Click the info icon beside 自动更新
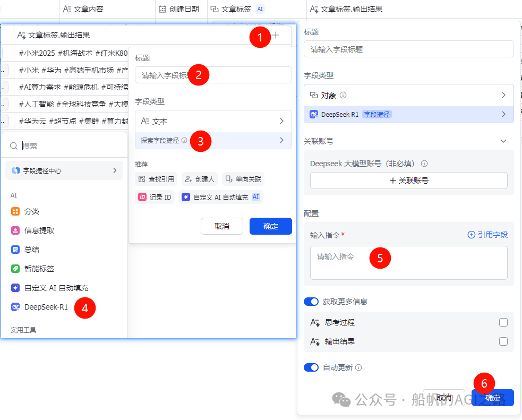Image resolution: width=522 pixels, height=420 pixels. pyautogui.click(x=358, y=367)
